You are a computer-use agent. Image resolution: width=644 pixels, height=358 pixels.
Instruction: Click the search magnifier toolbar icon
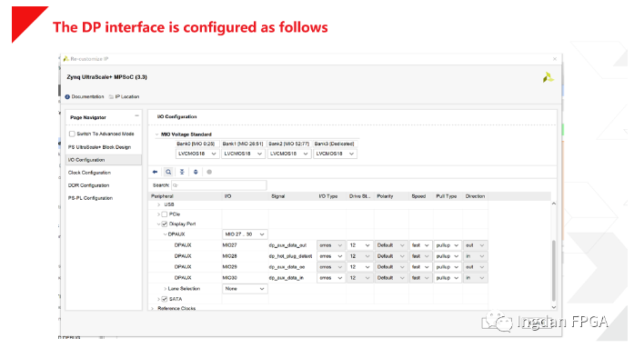168,172
